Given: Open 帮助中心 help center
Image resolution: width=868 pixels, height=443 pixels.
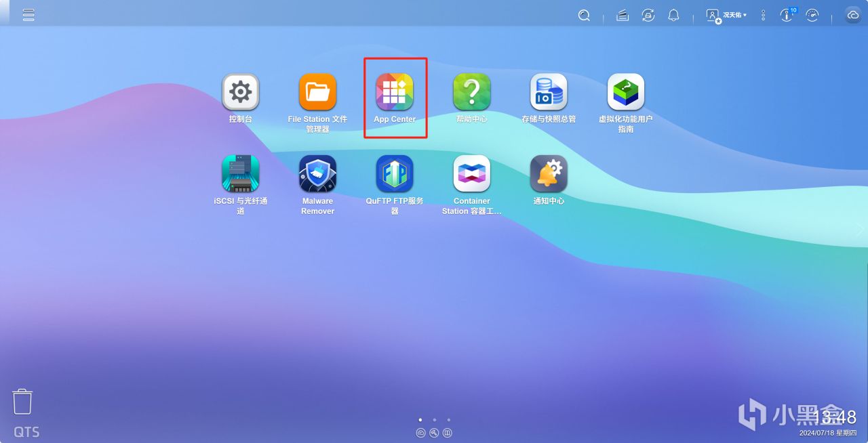Looking at the screenshot, I should pos(471,91).
